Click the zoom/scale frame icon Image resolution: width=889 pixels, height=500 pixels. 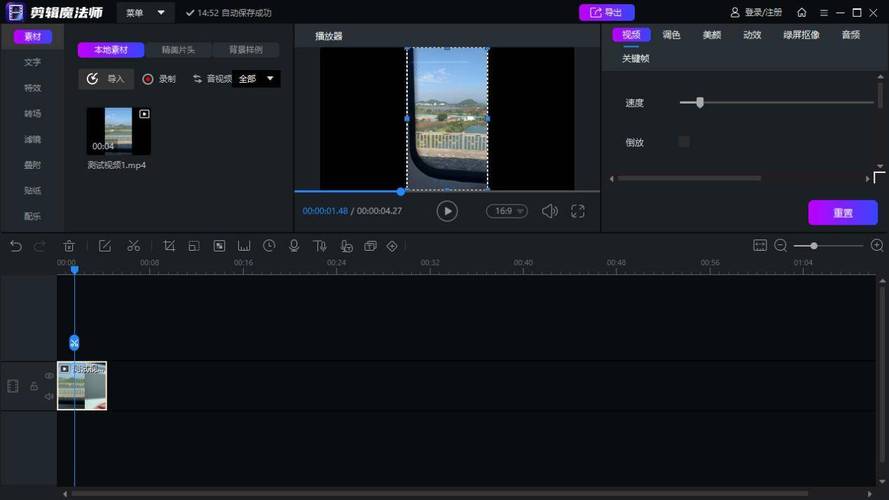pos(194,246)
